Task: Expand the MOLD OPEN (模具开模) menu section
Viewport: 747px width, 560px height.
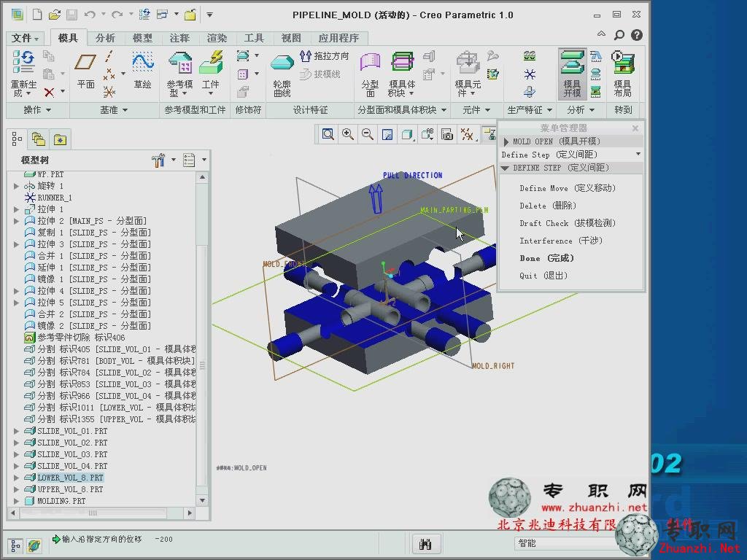Action: pyautogui.click(x=506, y=141)
